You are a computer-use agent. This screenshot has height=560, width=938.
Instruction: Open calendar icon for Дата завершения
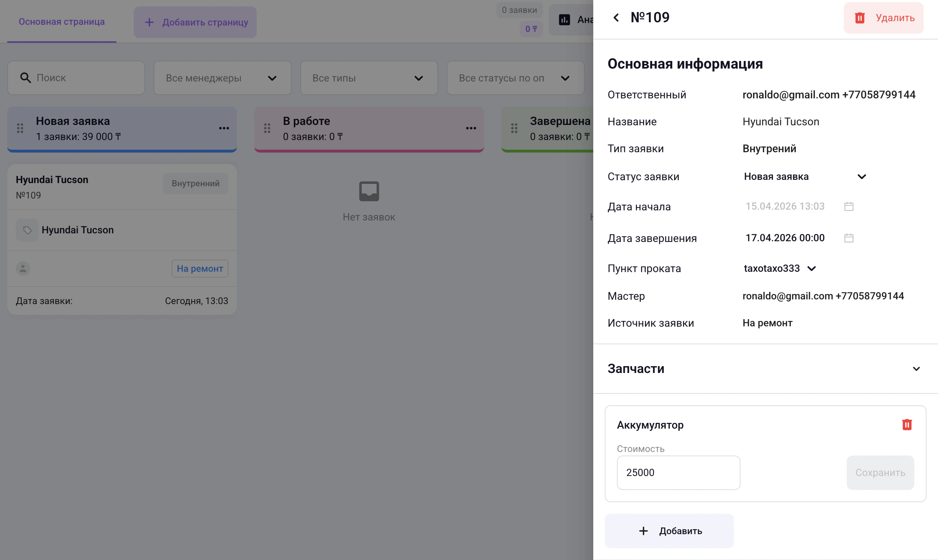[849, 238]
